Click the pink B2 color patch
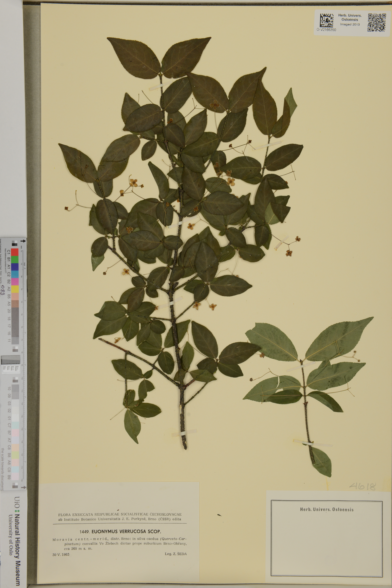The height and width of the screenshot is (588, 392). 15,282
